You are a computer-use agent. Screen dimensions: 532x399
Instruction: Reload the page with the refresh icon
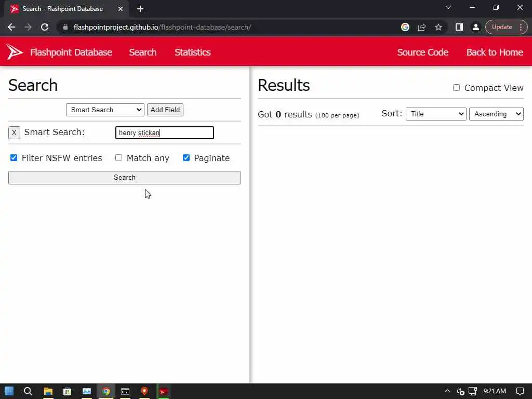(x=45, y=27)
